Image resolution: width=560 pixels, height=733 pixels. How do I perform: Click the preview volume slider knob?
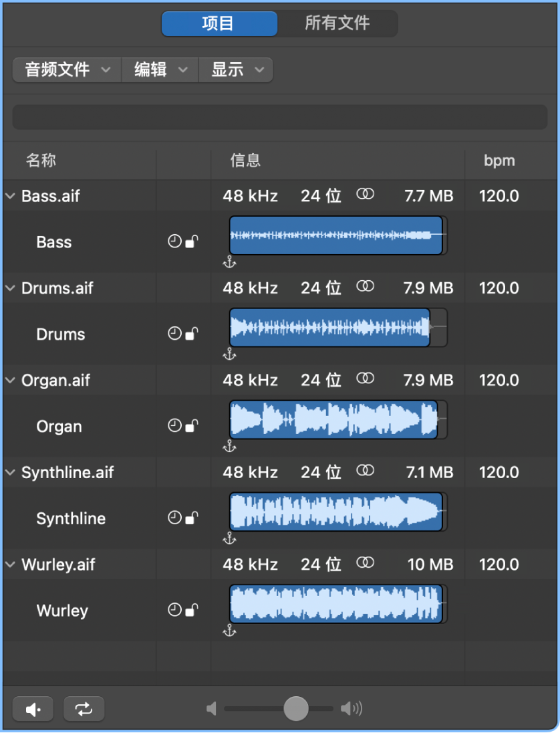(x=296, y=709)
